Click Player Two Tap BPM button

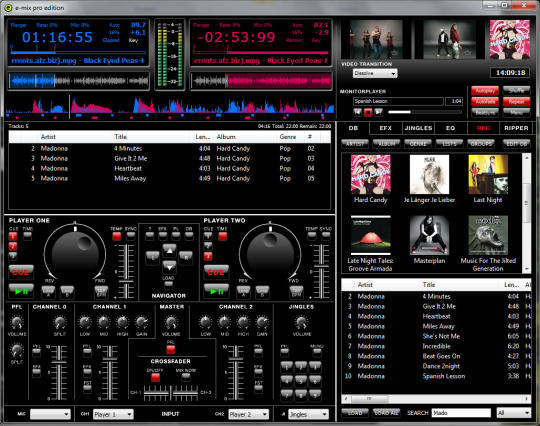[x=296, y=292]
